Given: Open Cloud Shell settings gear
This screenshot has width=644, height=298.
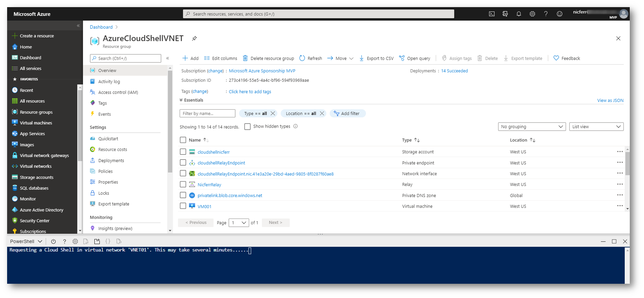Looking at the screenshot, I should click(x=75, y=241).
